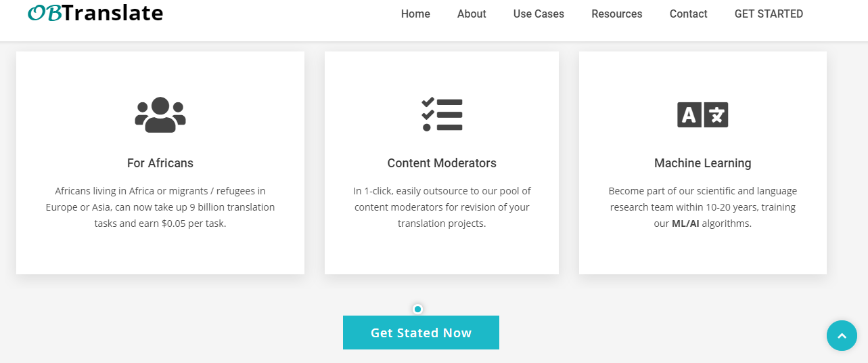Click the OBTranslate logo
Viewport: 868px width, 363px height.
point(95,13)
